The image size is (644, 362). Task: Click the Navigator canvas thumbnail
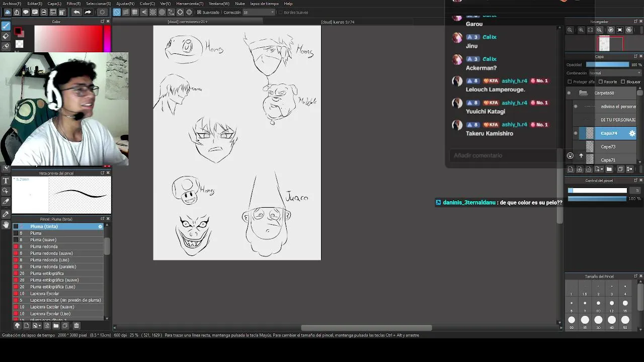pyautogui.click(x=604, y=44)
